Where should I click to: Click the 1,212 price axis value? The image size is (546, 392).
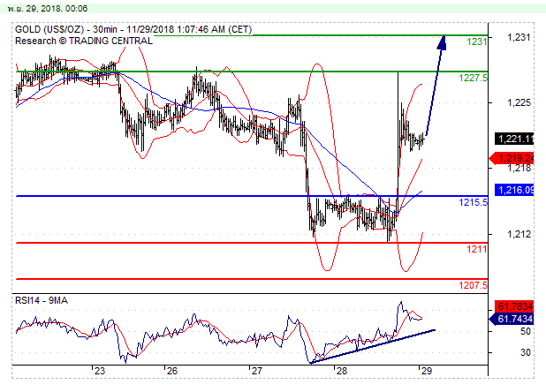point(519,234)
